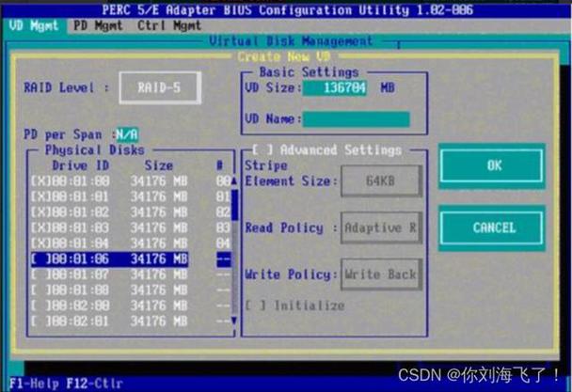The image size is (572, 392).
Task: Toggle the Initialize checkbox
Action: (252, 306)
